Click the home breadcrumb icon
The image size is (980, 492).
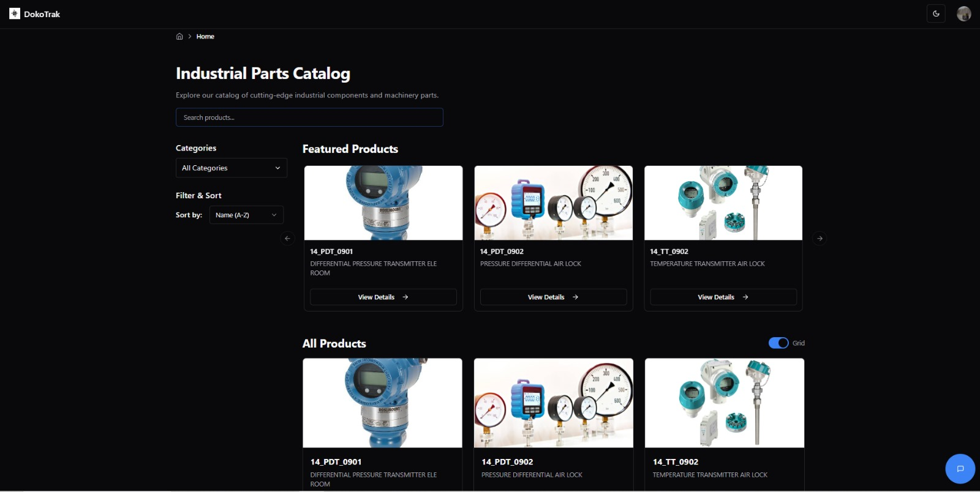pyautogui.click(x=179, y=37)
